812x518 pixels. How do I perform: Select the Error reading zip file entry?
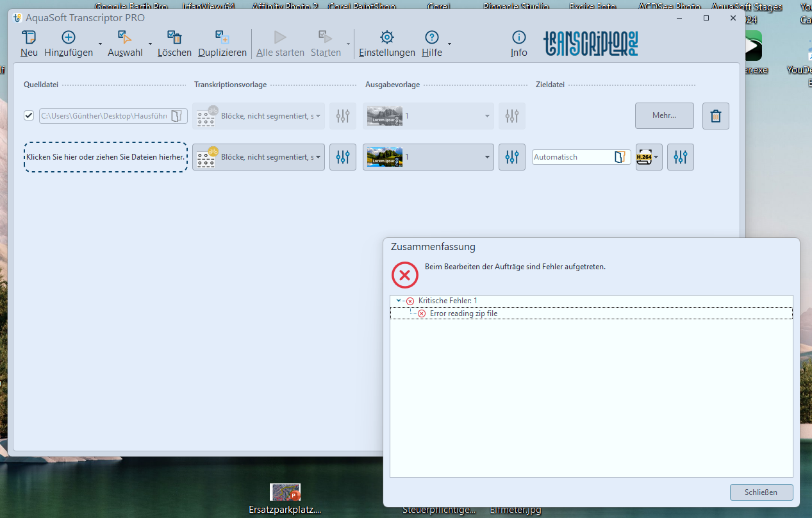tap(463, 313)
